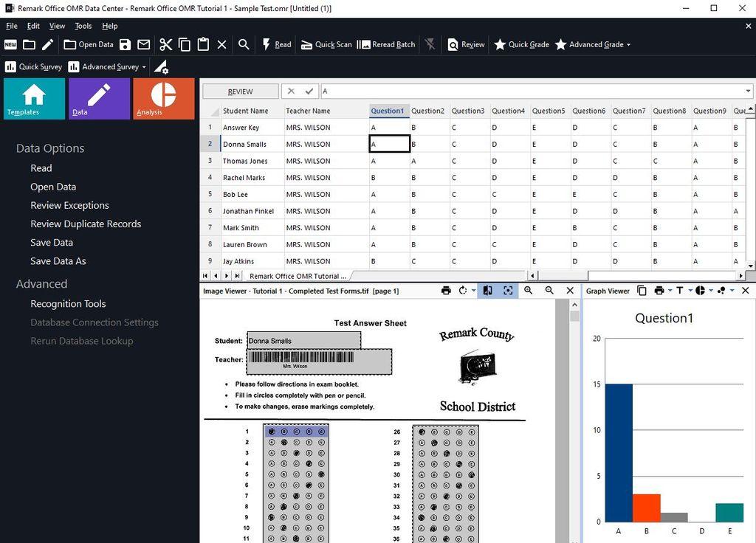756x543 pixels.
Task: Click Read under Data Options
Action: 41,168
